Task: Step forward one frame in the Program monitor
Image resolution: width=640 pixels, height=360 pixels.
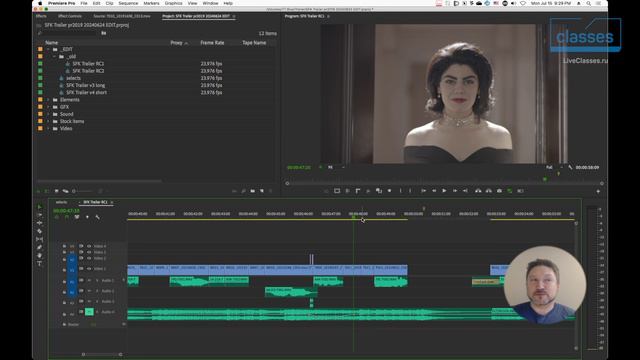Action: [455, 191]
